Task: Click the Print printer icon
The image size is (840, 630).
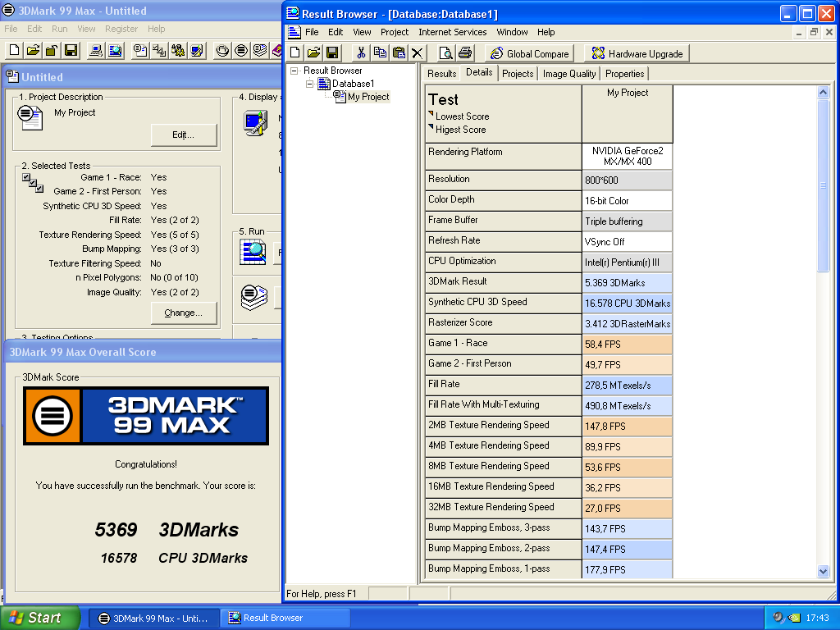Action: (x=465, y=52)
